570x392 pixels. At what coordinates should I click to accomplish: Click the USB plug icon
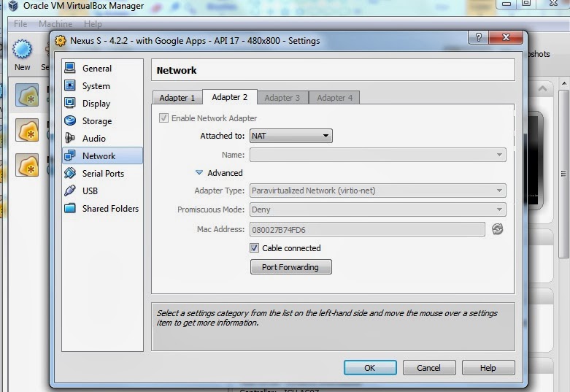[70, 191]
